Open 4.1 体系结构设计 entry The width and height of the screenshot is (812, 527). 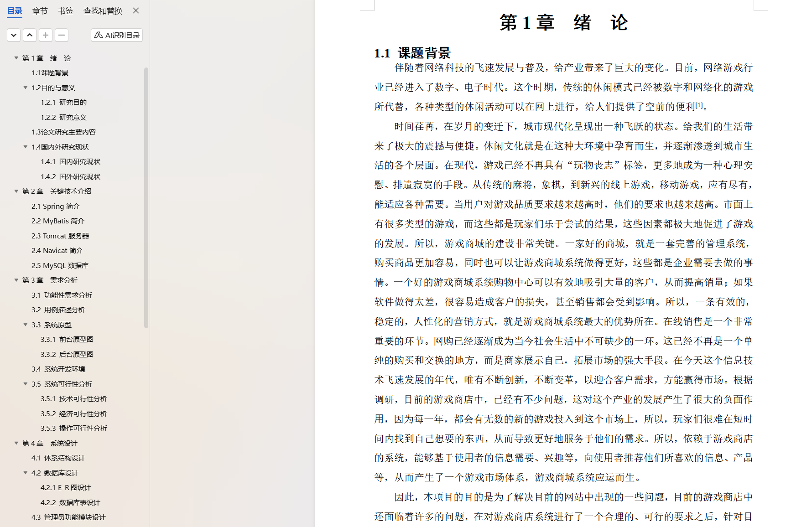click(58, 458)
